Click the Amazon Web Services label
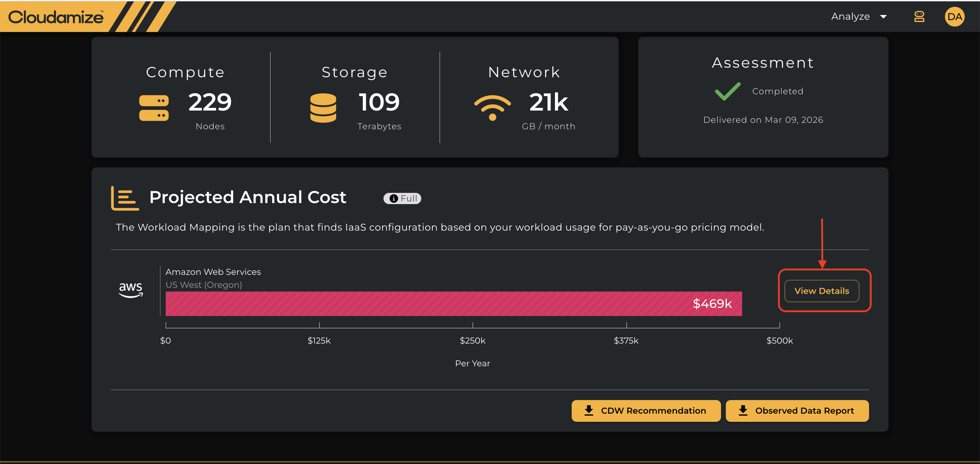This screenshot has height=464, width=980. [x=213, y=272]
